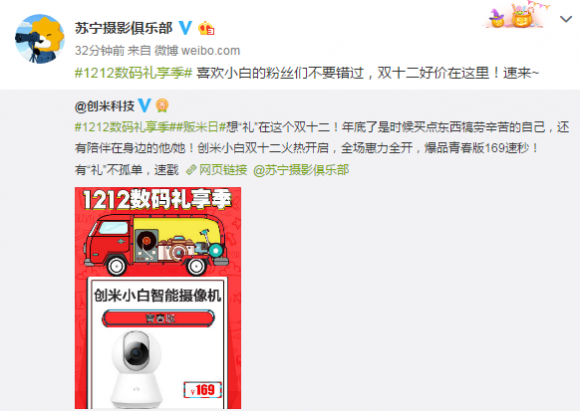Open the #1212数码礼享季# hashtag in top post
Viewport: 580px width, 411px height.
(134, 73)
